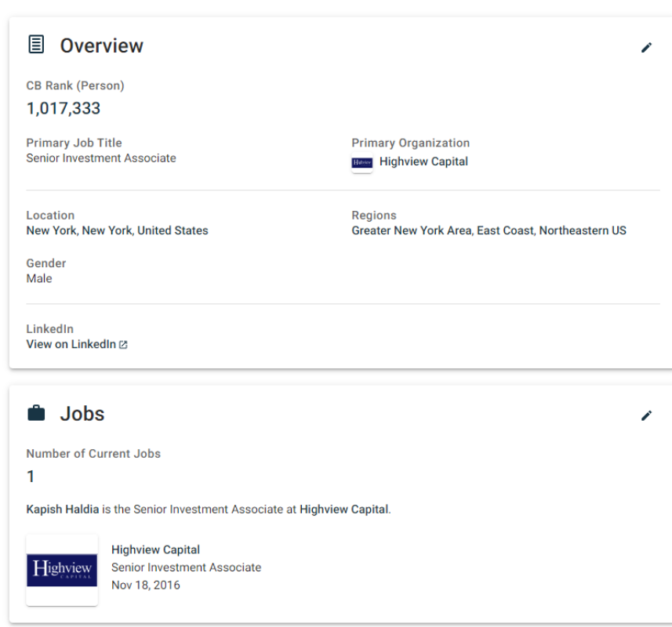
Task: Click the Jobs briefcase icon
Action: click(36, 413)
